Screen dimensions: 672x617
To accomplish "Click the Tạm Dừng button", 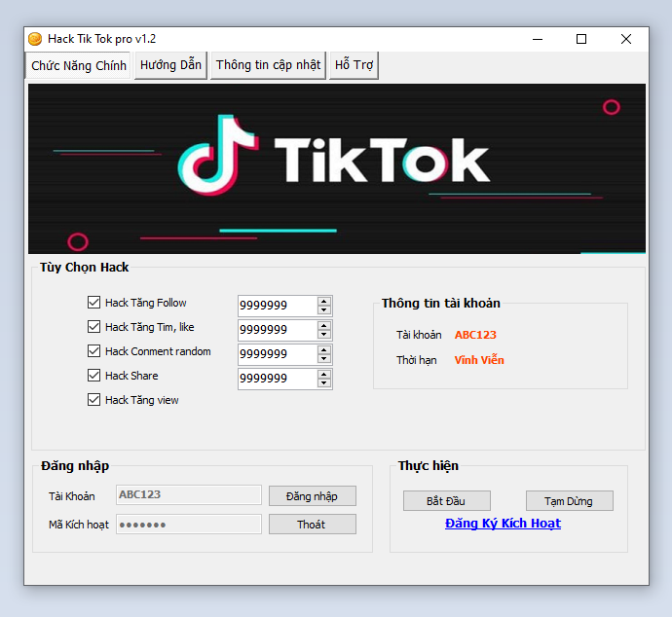I will [x=570, y=501].
